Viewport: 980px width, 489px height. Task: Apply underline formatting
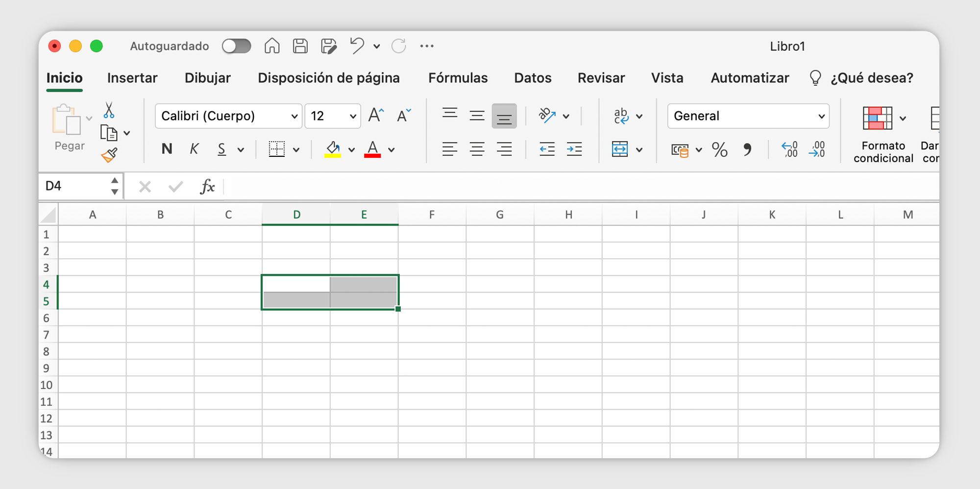[221, 149]
